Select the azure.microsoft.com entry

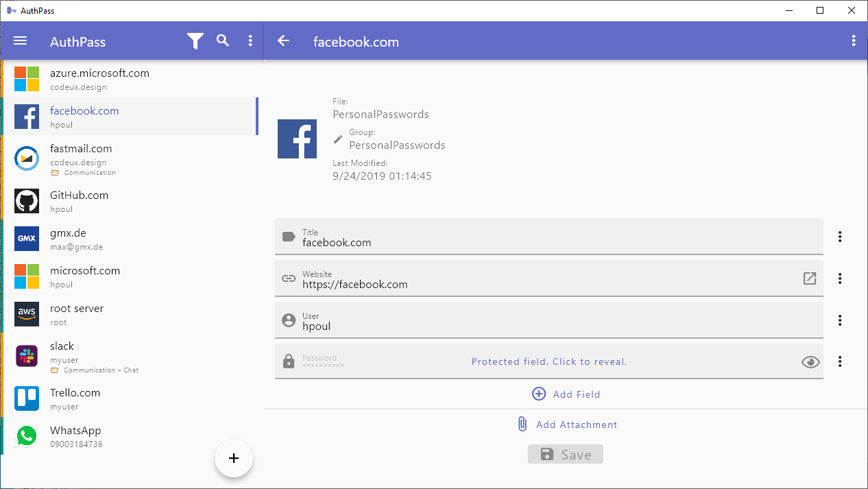tap(130, 79)
